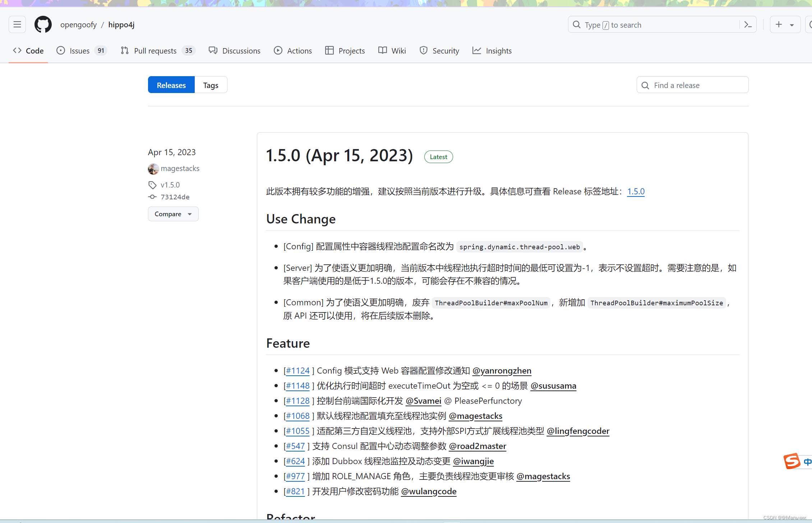Open the command palette terminal icon
Viewport: 812px width, 523px height.
748,24
